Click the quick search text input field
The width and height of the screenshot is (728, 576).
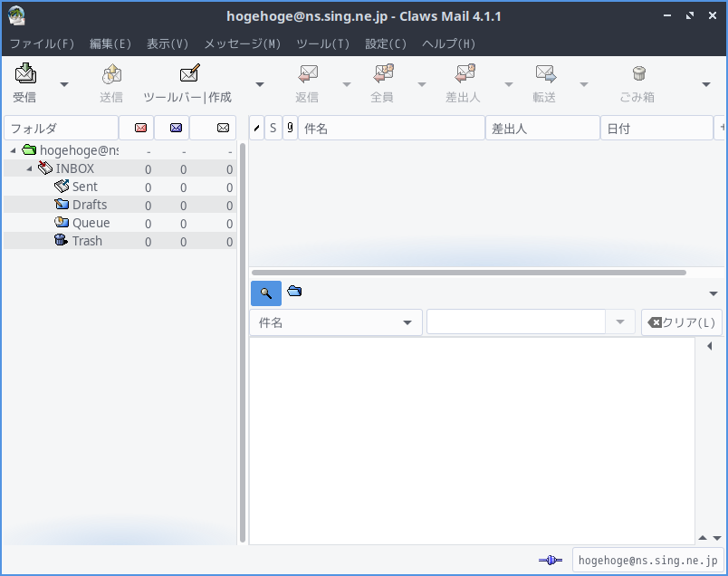516,322
